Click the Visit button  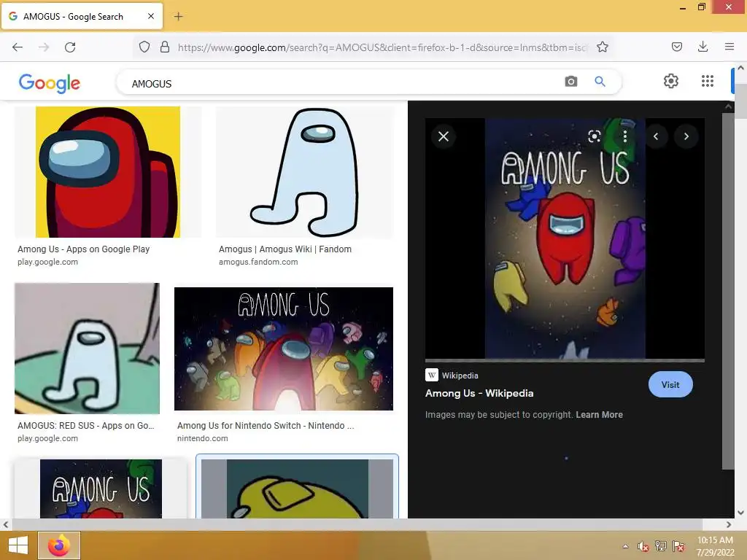tap(670, 385)
